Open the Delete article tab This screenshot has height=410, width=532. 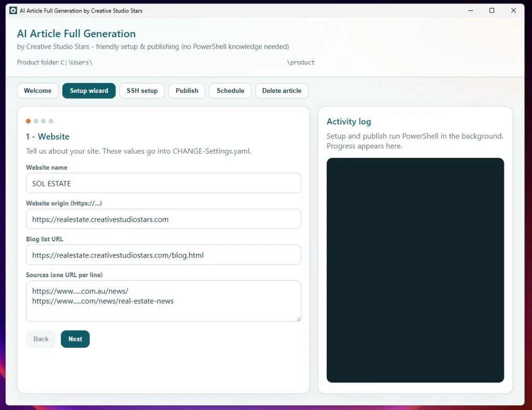pos(282,91)
